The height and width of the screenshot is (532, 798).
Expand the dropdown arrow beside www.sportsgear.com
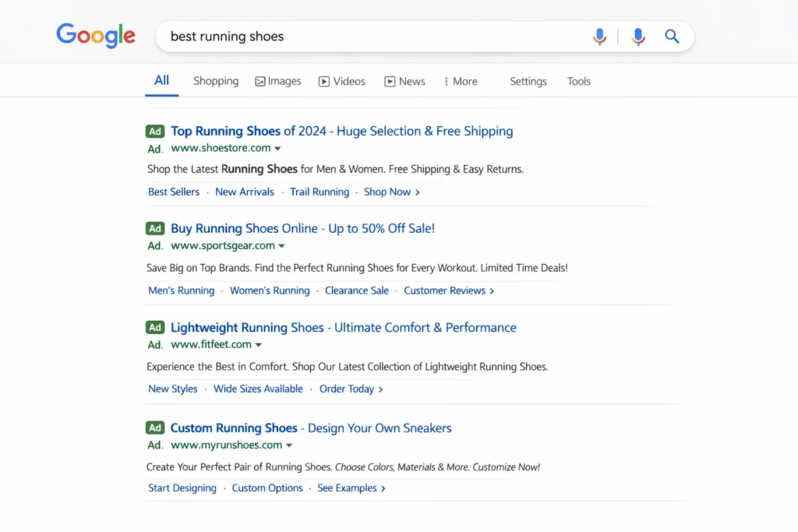[x=281, y=246]
